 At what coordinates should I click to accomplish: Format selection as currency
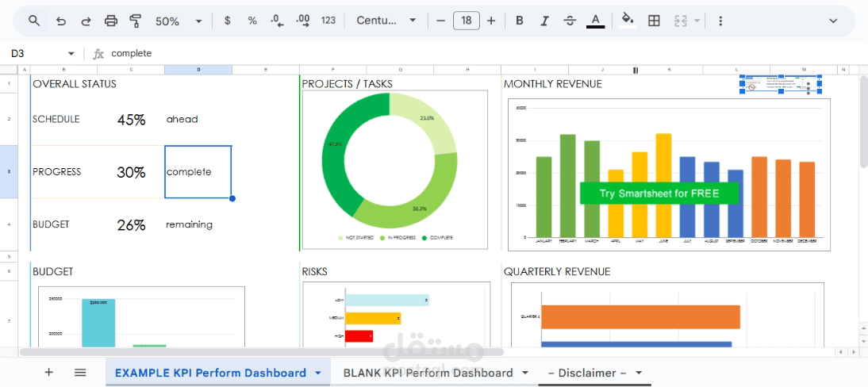227,21
